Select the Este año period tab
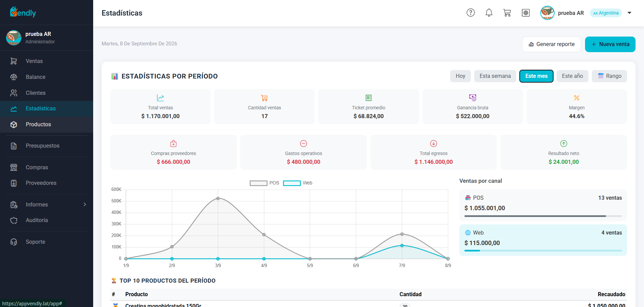644x307 pixels. (x=572, y=76)
